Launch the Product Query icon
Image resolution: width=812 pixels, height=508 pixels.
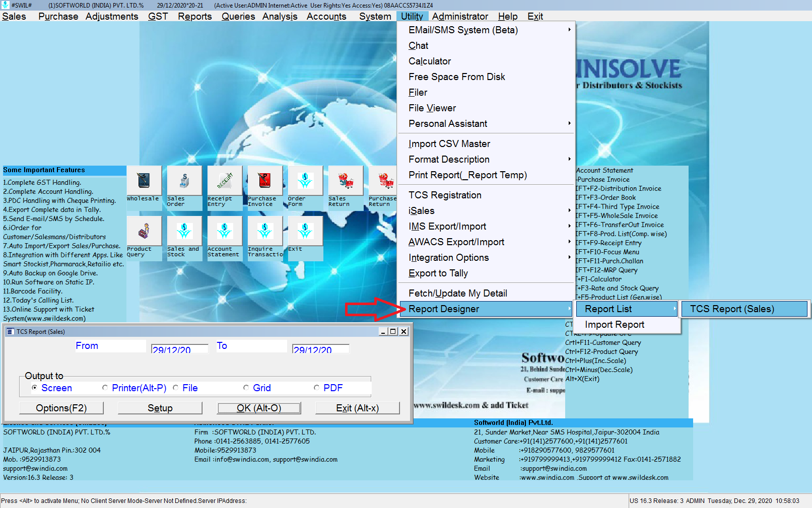pyautogui.click(x=144, y=231)
